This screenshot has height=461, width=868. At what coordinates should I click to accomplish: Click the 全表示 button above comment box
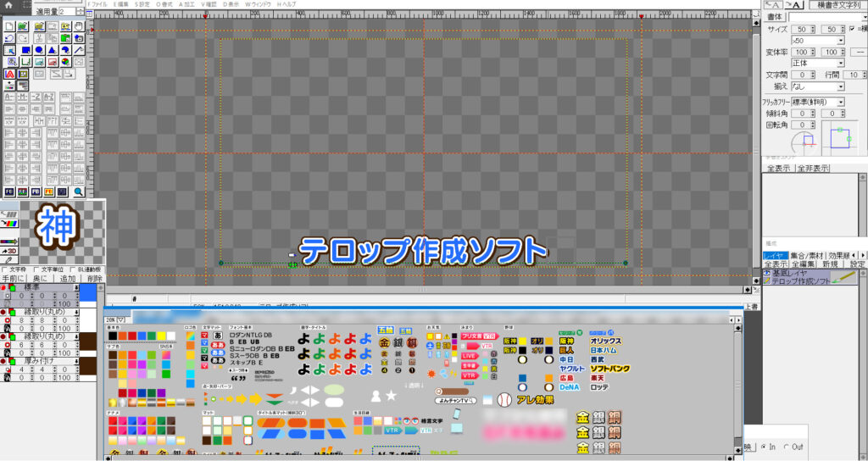pyautogui.click(x=778, y=169)
